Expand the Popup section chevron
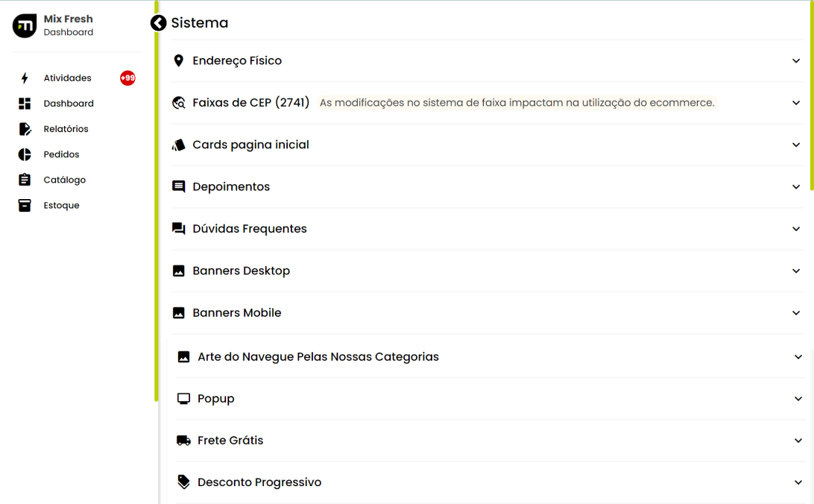This screenshot has width=814, height=504. pyautogui.click(x=798, y=399)
